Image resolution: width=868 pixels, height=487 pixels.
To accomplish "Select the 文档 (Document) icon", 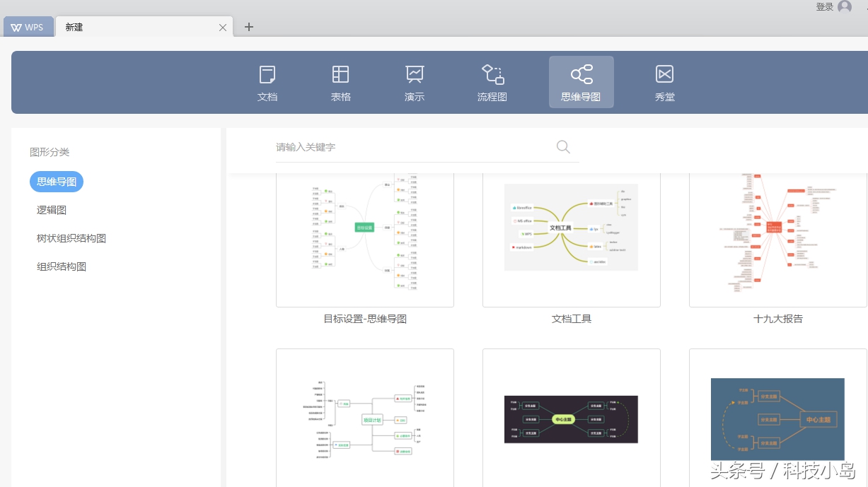I will 267,81.
